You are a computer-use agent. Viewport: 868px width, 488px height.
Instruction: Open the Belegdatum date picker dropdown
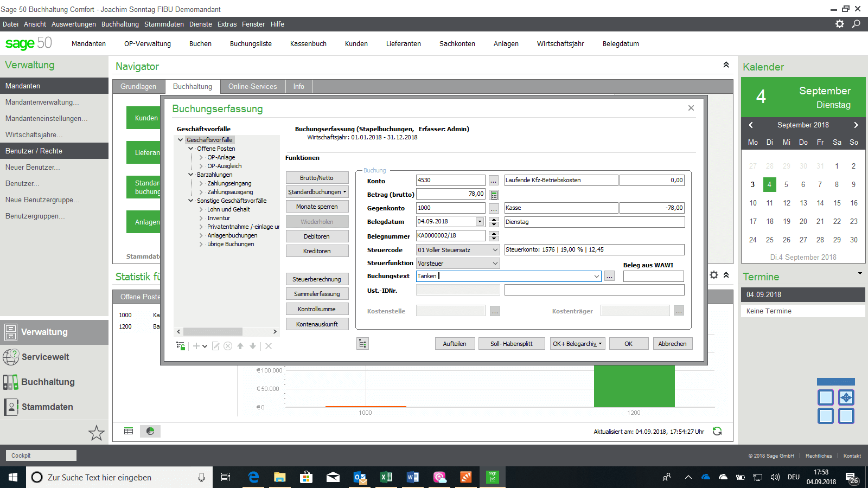click(480, 222)
